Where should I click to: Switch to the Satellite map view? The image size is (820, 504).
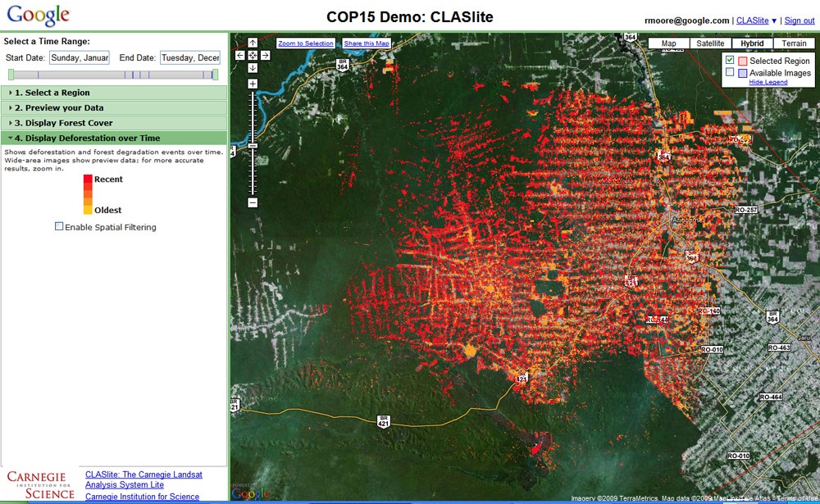click(711, 43)
